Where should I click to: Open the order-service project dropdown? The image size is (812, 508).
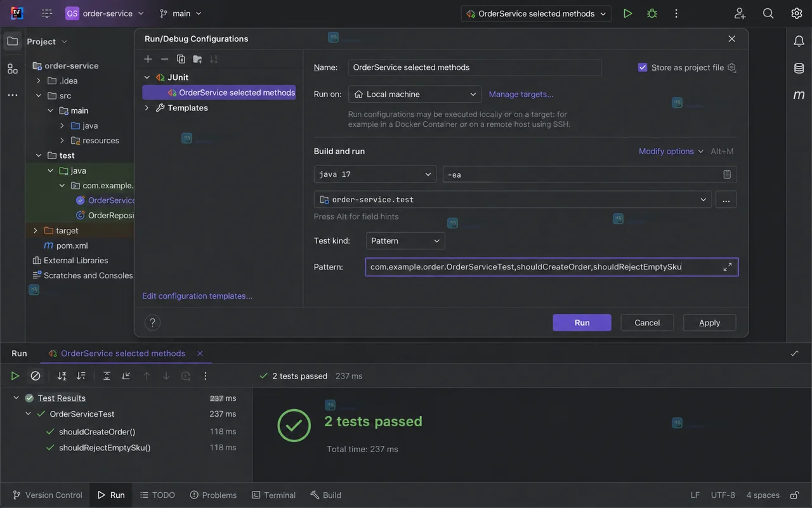(105, 13)
